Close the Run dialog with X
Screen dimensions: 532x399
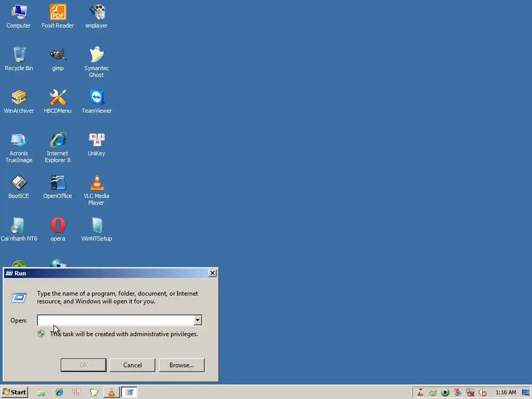(212, 273)
